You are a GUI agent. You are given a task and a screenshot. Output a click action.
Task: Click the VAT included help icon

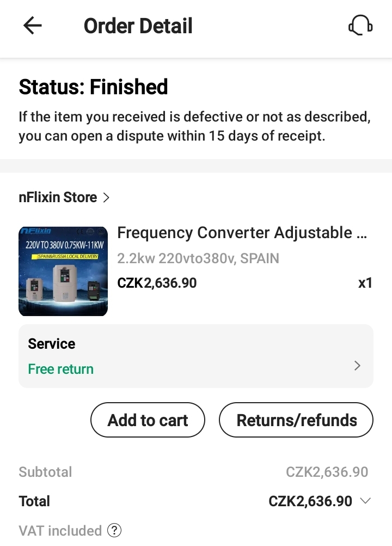[x=114, y=530]
